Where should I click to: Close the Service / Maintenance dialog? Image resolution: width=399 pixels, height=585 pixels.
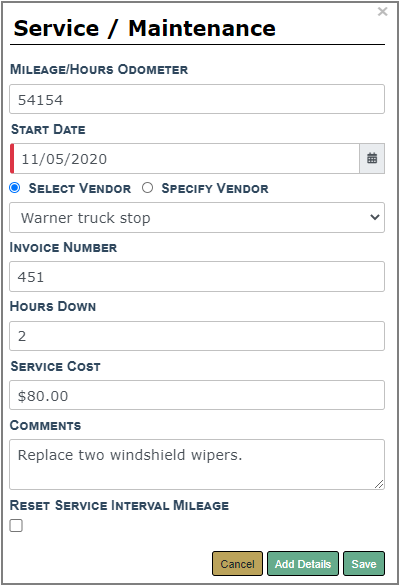tap(383, 12)
